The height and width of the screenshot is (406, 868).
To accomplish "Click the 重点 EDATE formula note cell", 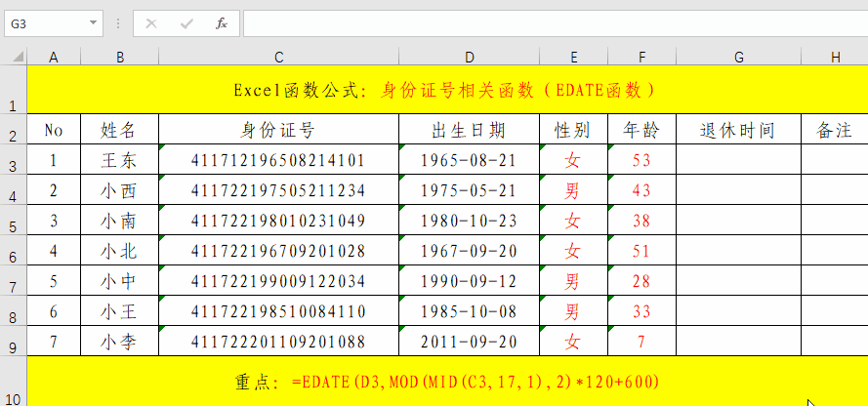I will [447, 382].
